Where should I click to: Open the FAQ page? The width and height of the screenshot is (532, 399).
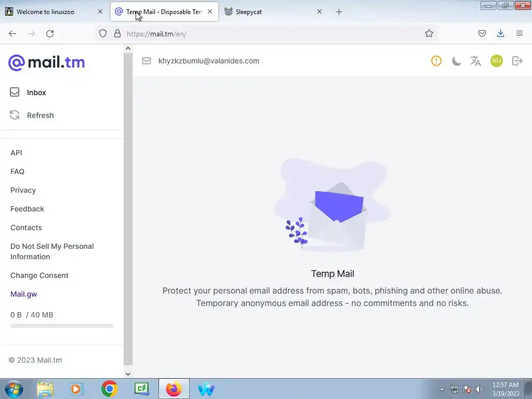(17, 171)
